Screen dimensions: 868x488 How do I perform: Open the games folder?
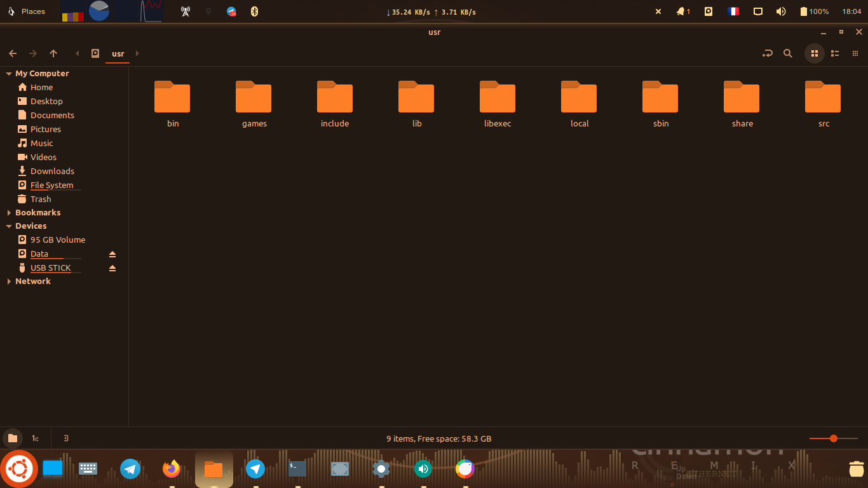[x=254, y=104]
